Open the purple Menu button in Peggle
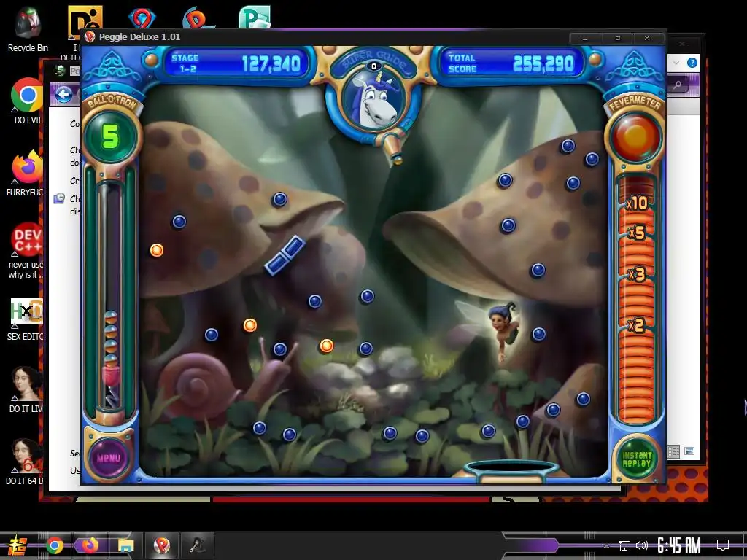Image resolution: width=747 pixels, height=560 pixels. tap(109, 458)
